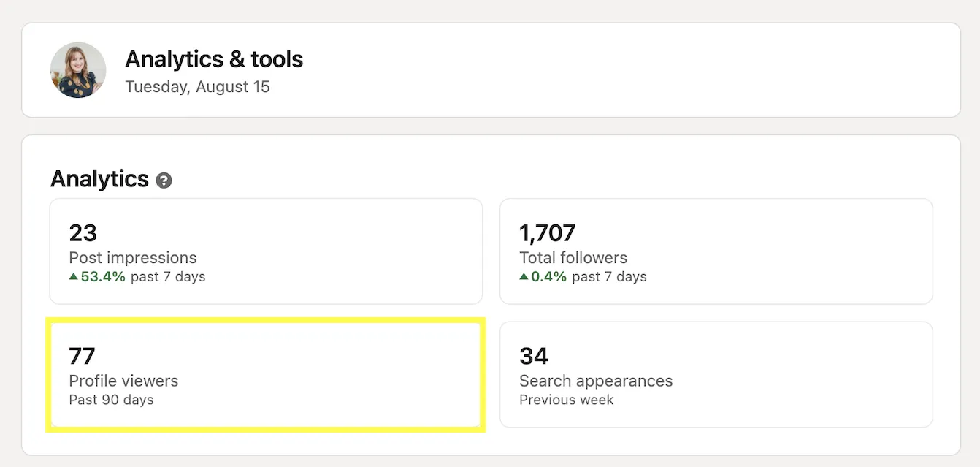Open the Profile viewers label
Image resolution: width=980 pixels, height=467 pixels.
123,381
